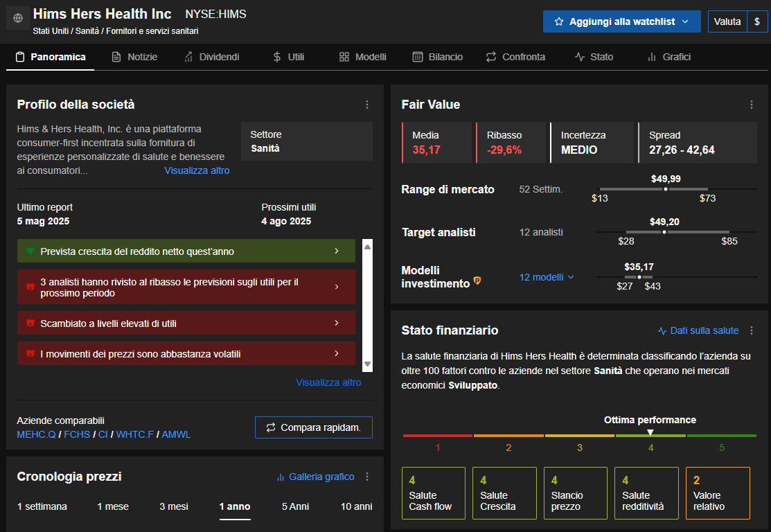The width and height of the screenshot is (771, 532).
Task: Click the star icon on watchlist button
Action: tap(558, 21)
